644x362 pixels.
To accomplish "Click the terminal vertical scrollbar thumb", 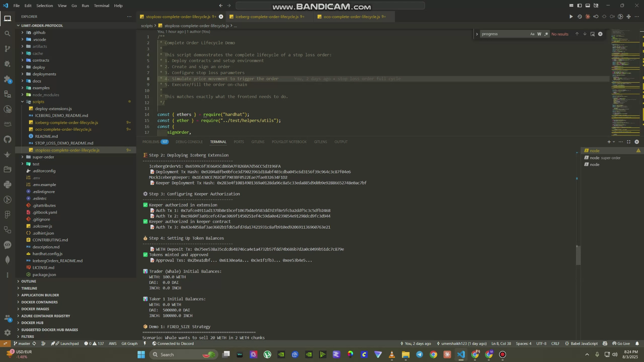I will [578, 255].
